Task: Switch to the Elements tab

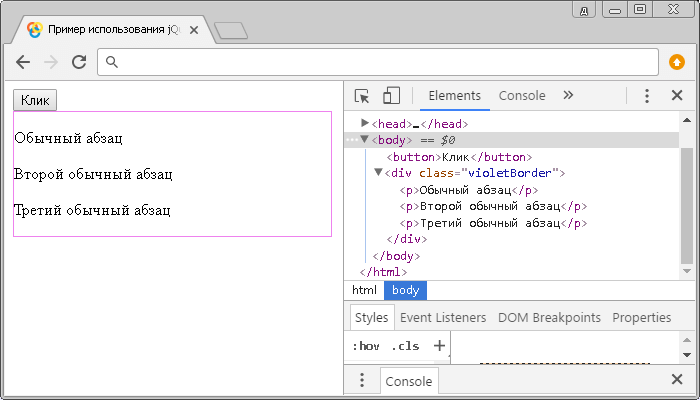Action: click(x=454, y=96)
